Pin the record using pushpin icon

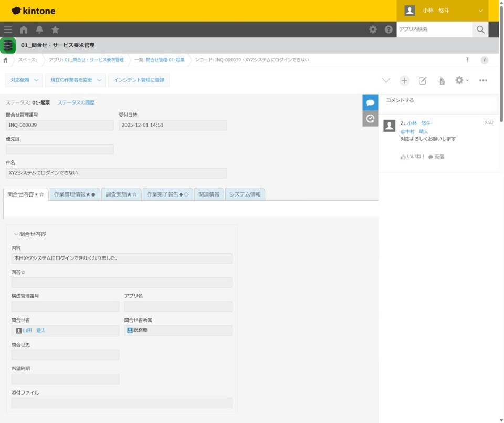coord(467,60)
